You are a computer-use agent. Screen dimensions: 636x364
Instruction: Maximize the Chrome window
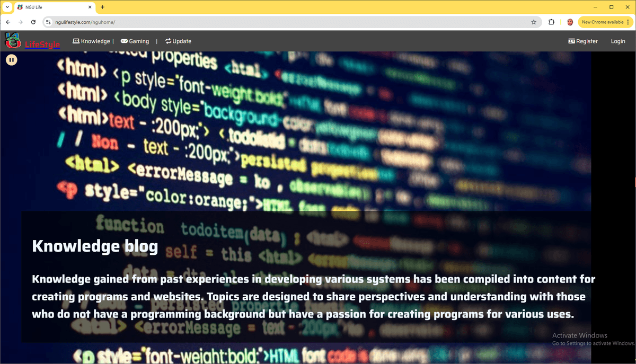(x=611, y=7)
